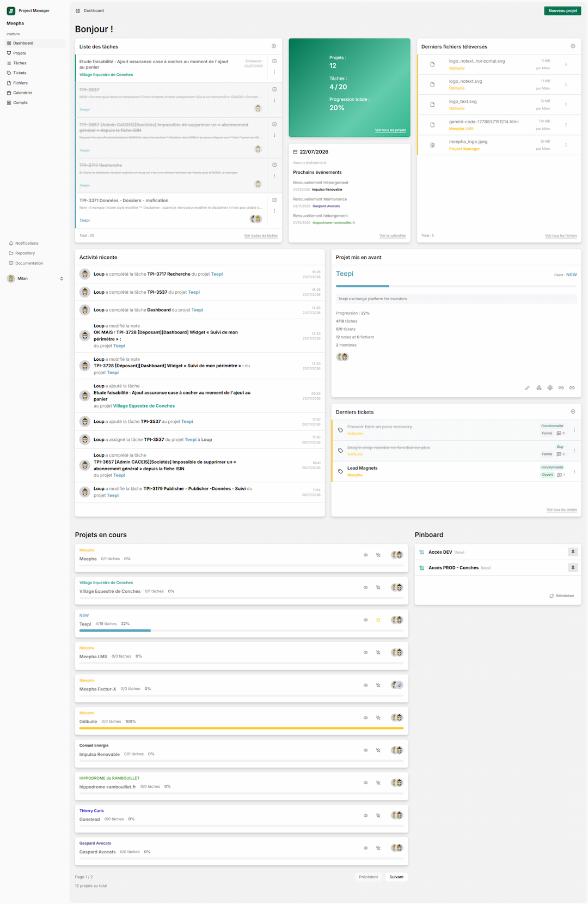Feature the Meepha LMS project with star icon
This screenshot has width=588, height=904.
coord(378,652)
